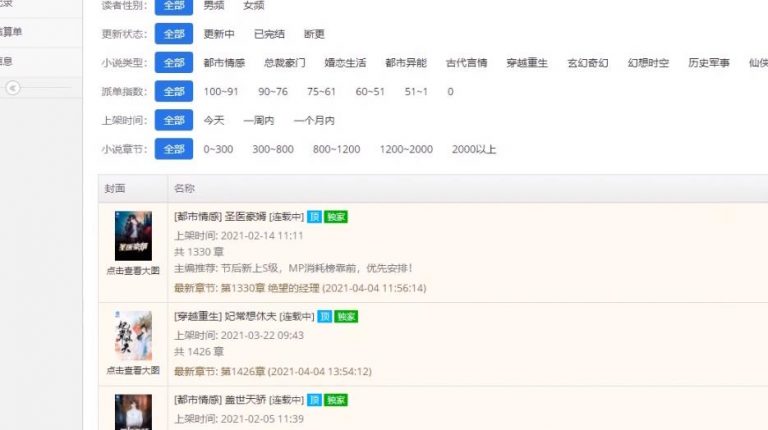Image resolution: width=768 pixels, height=430 pixels.
Task: Click 点击查看大图 under the 圣医豪婿 cover
Action: (133, 271)
